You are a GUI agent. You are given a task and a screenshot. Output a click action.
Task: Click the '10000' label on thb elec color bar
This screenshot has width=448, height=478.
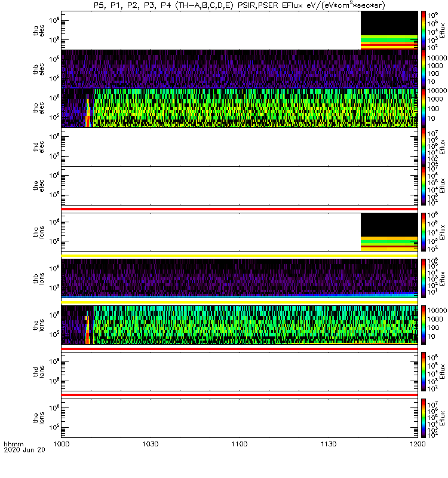[437, 58]
